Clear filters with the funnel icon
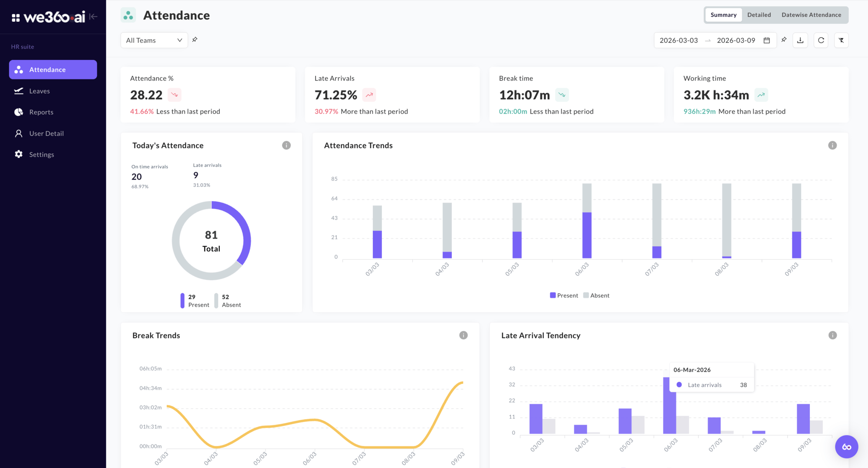 pos(841,40)
